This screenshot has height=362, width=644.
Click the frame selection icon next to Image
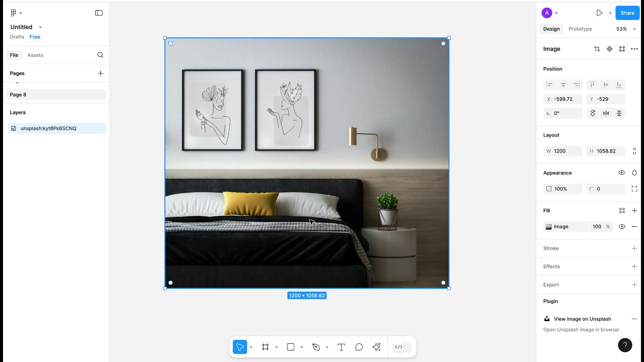pyautogui.click(x=622, y=49)
